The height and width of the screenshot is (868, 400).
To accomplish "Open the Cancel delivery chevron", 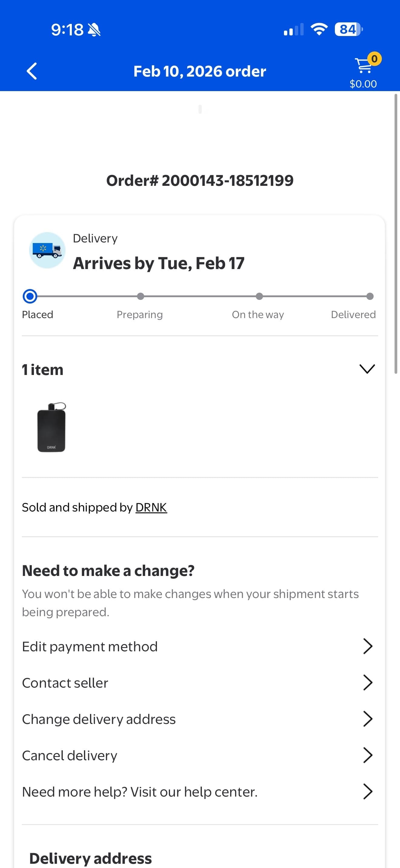I will pos(367,755).
